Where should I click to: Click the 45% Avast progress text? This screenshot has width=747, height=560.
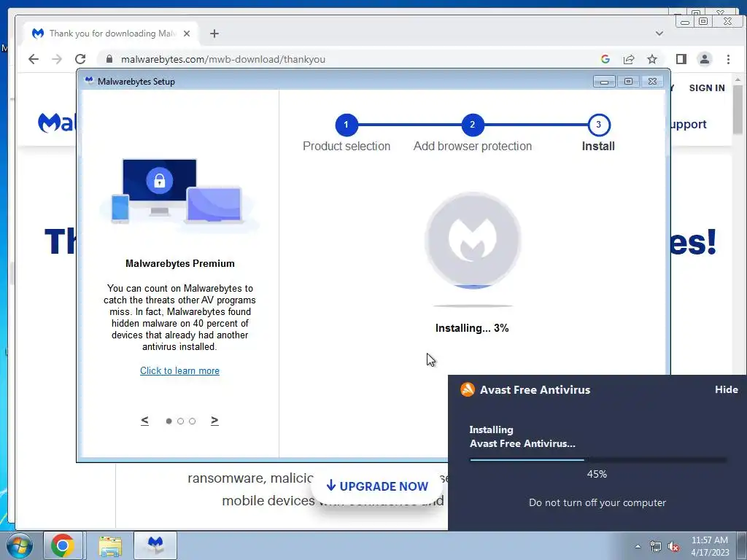point(597,474)
